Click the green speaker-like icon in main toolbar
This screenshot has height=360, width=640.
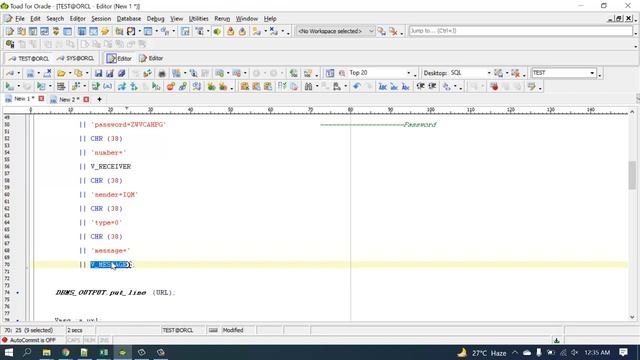click(217, 31)
